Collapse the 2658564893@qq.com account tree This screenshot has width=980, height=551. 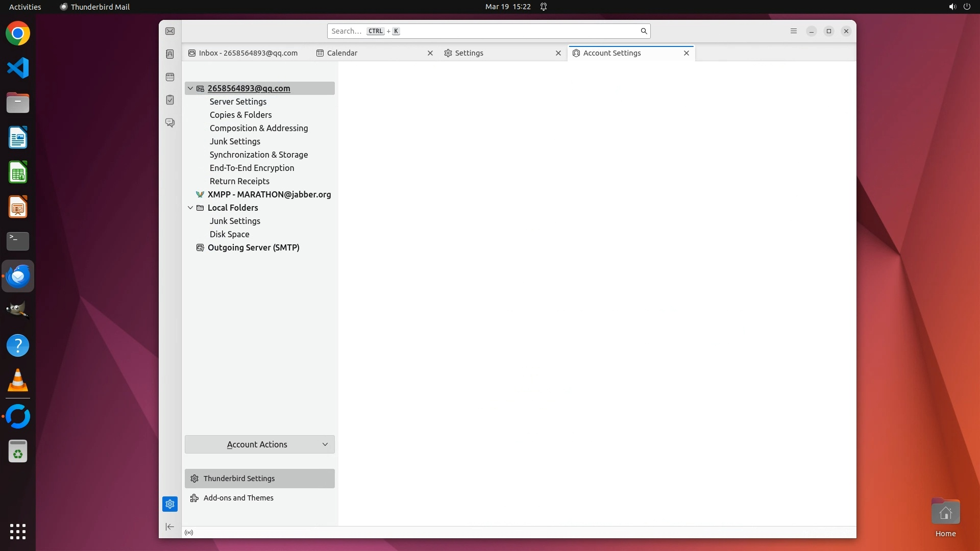pyautogui.click(x=190, y=88)
